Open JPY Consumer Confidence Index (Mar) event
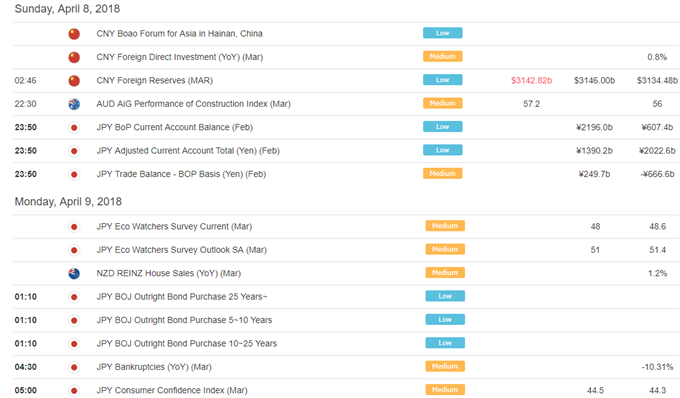The height and width of the screenshot is (398, 680). tap(172, 391)
